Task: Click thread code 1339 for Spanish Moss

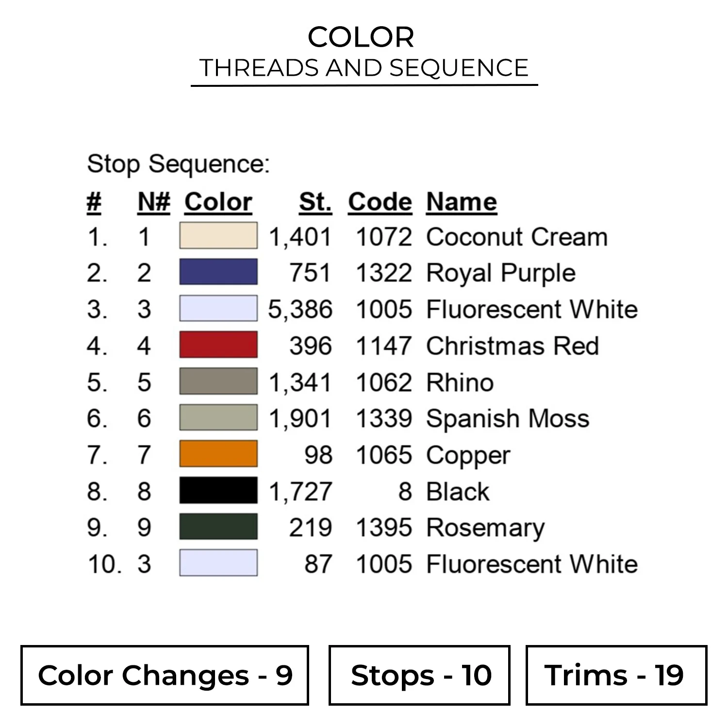Action: click(x=384, y=418)
